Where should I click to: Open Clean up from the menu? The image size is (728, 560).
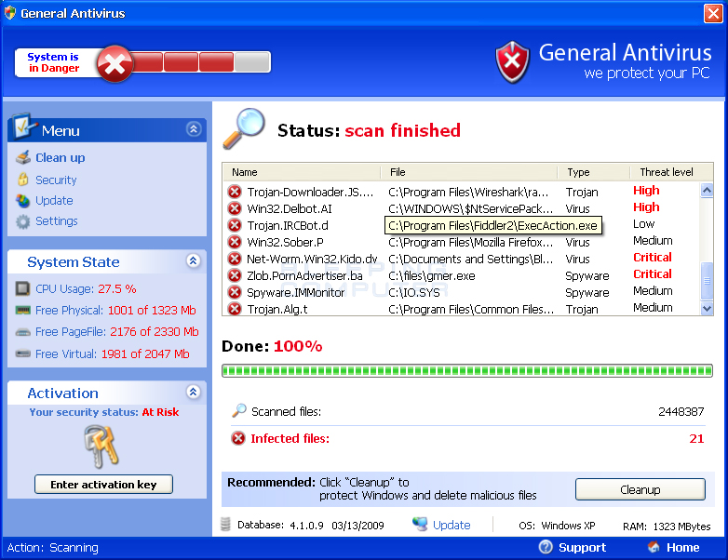[61, 158]
